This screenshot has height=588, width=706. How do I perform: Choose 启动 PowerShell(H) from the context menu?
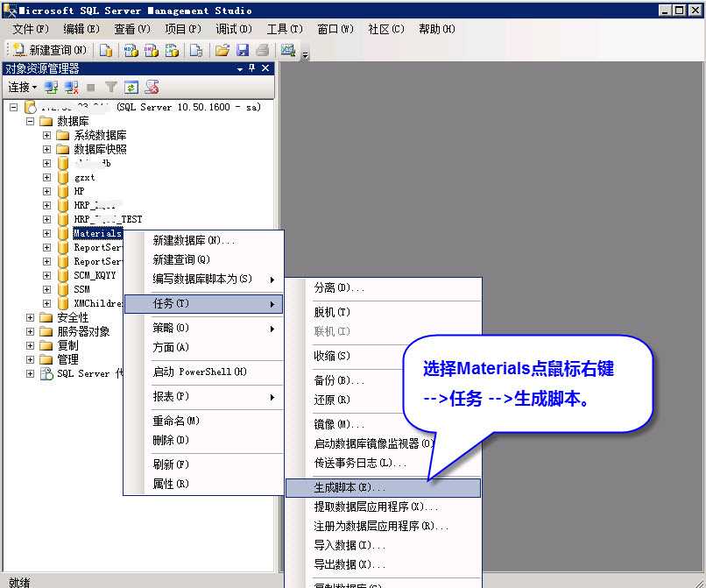click(x=204, y=372)
